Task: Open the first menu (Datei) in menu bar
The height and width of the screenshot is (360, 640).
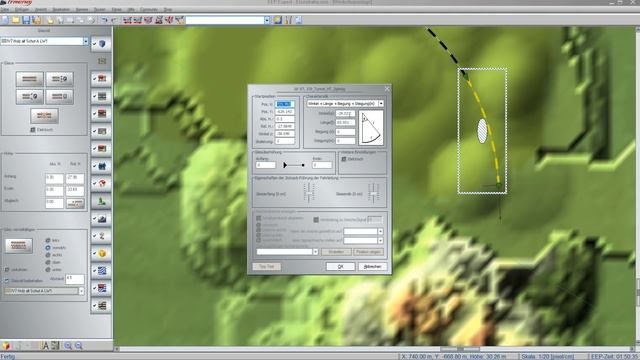Action: point(5,9)
